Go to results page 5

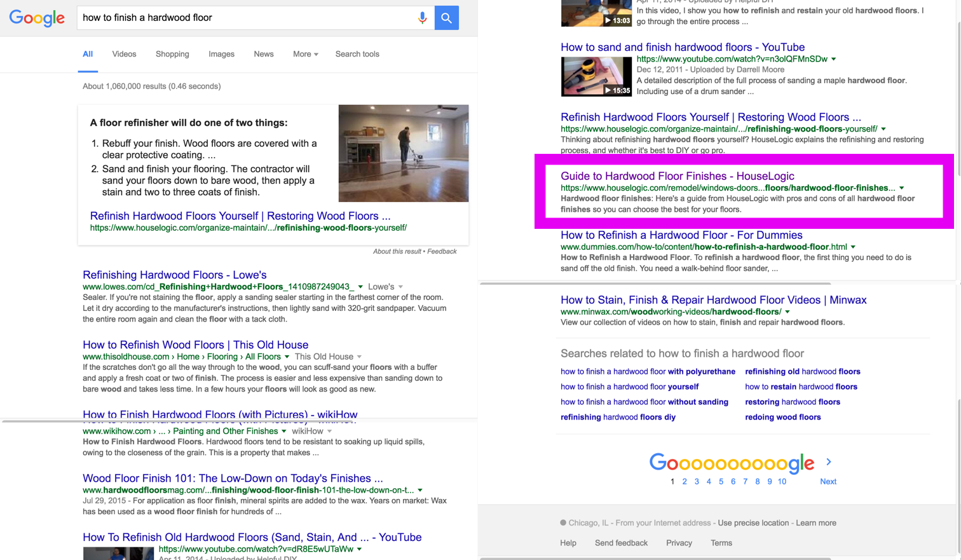tap(721, 482)
